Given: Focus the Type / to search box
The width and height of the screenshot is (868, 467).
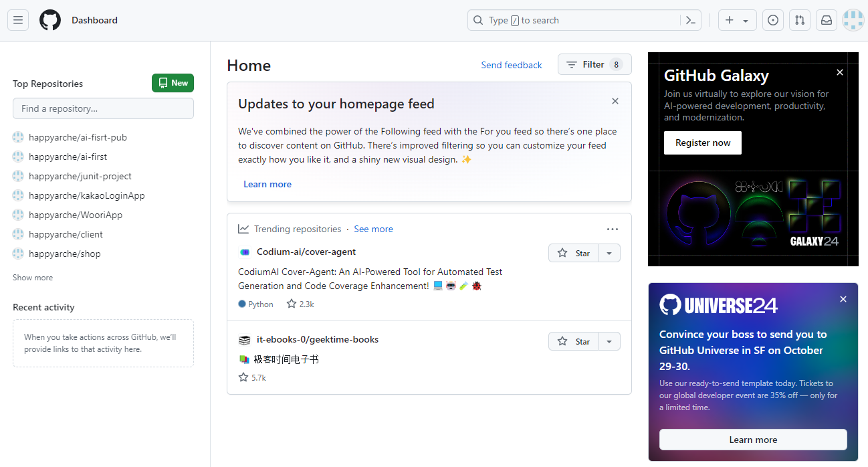Looking at the screenshot, I should 584,20.
